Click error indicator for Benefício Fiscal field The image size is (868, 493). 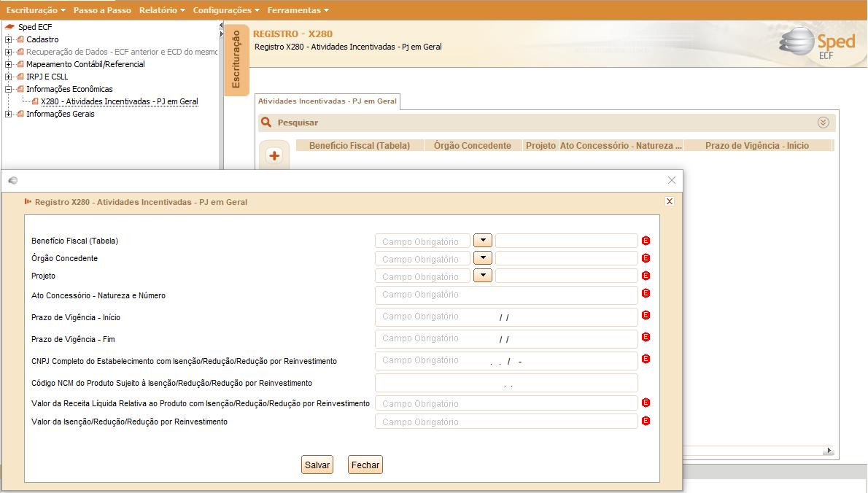coord(646,241)
